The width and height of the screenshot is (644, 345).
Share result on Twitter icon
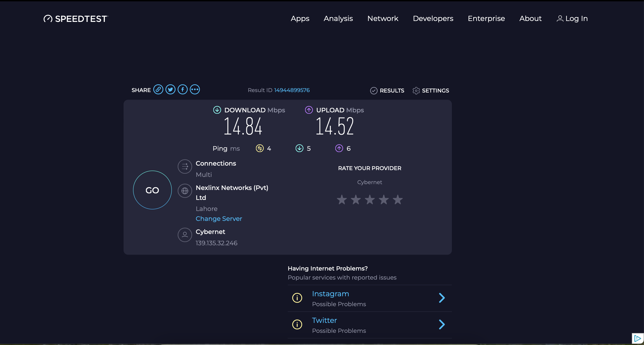(170, 90)
